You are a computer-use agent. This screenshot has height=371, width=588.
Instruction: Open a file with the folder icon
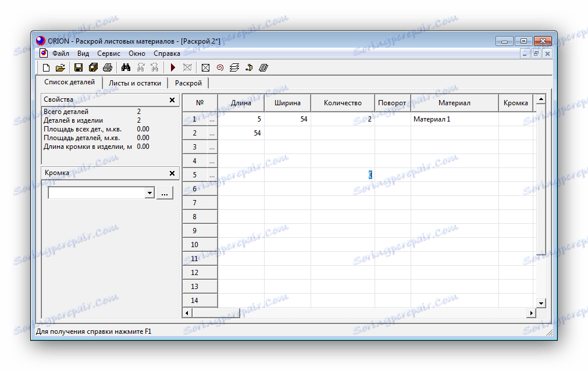[x=60, y=67]
